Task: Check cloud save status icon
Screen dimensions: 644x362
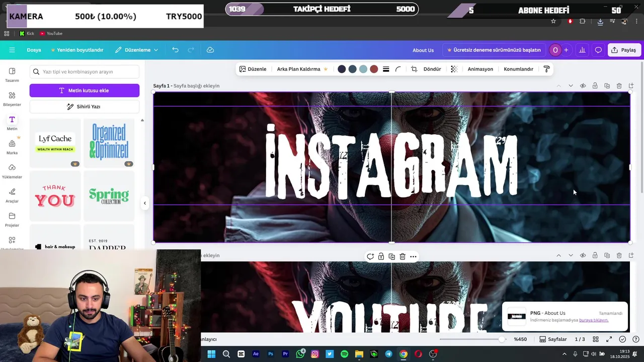Action: (210, 50)
